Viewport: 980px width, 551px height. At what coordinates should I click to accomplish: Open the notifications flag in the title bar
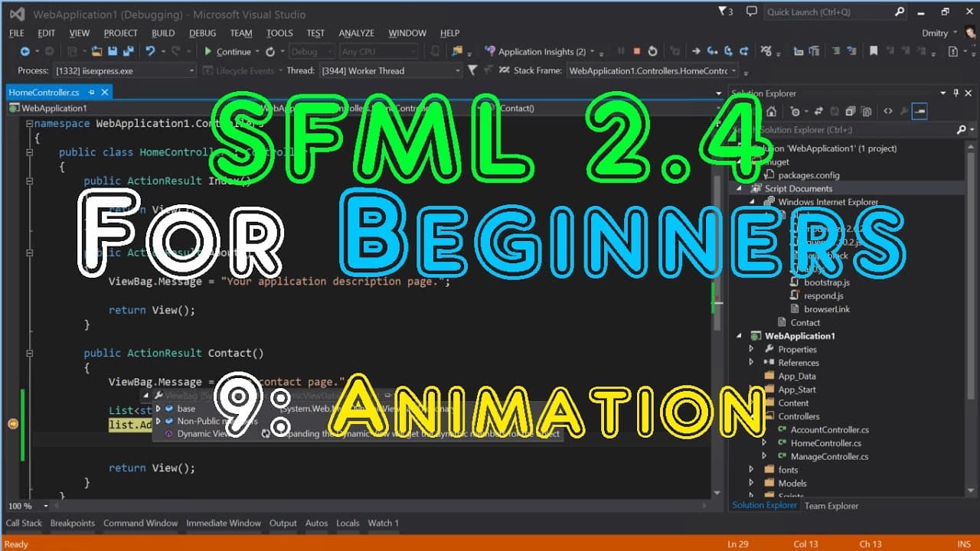(x=725, y=11)
